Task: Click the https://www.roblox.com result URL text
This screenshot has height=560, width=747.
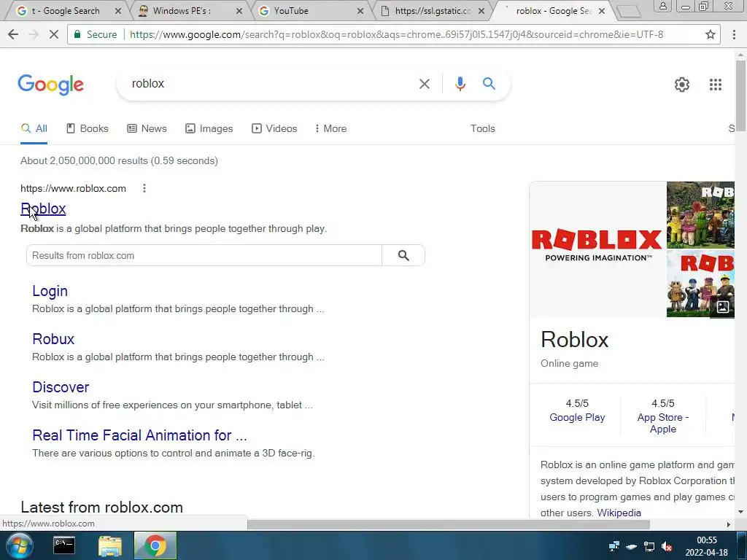Action: click(73, 188)
